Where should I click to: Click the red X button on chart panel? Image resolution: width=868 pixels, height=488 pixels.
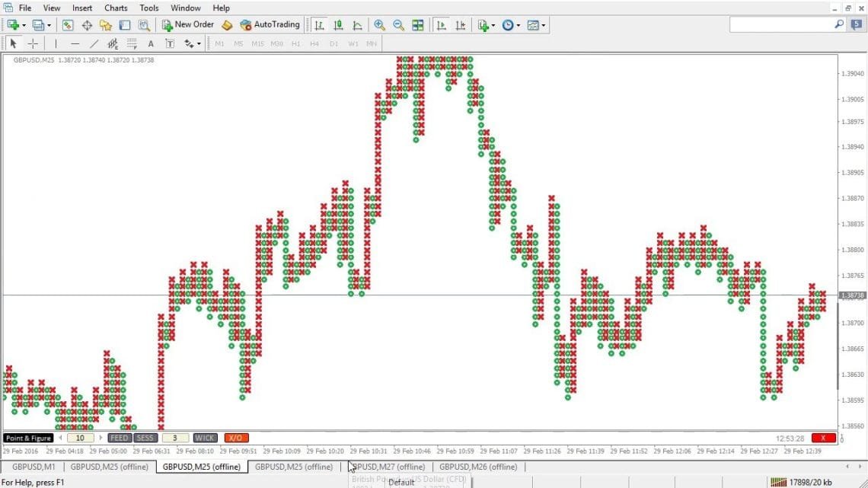[x=823, y=438]
